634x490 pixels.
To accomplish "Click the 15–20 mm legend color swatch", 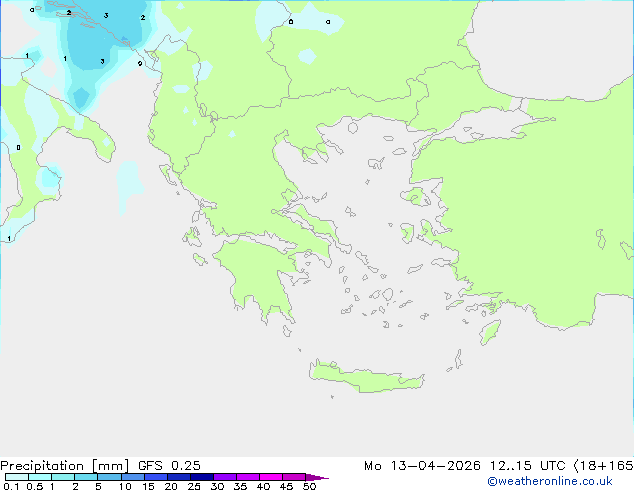I will pos(156,477).
